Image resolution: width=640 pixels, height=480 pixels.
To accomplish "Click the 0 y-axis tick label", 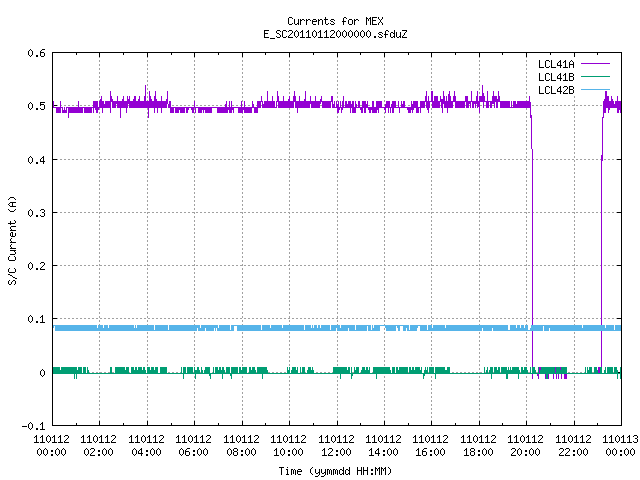I will click(x=42, y=373).
